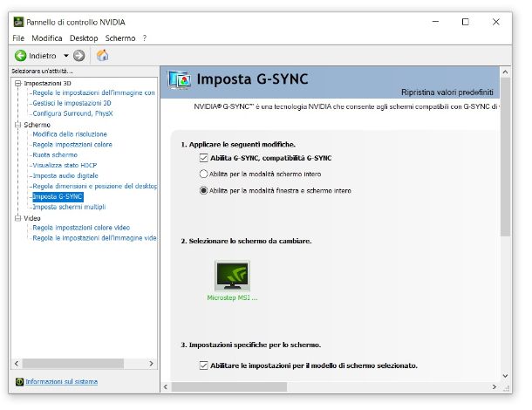Open Imposta audio digitale

tap(65, 176)
